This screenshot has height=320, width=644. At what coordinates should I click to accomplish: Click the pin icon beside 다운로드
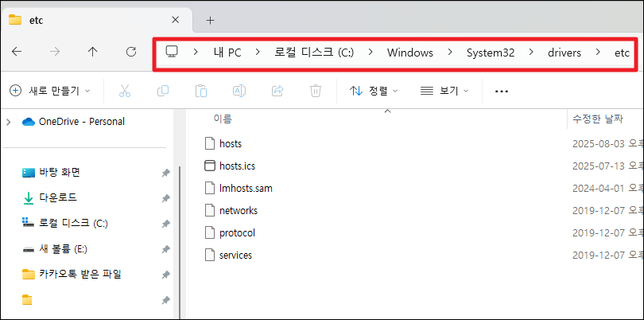tap(165, 199)
